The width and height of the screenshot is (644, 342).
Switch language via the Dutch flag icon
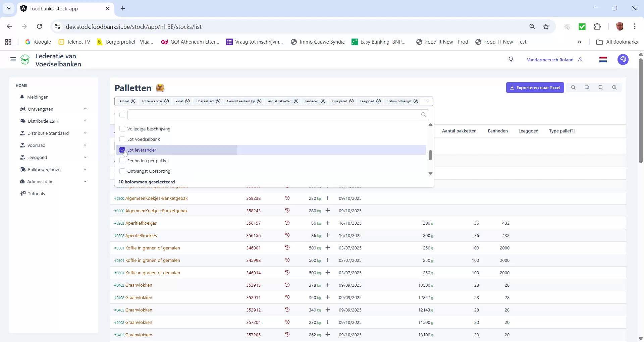coord(603,59)
